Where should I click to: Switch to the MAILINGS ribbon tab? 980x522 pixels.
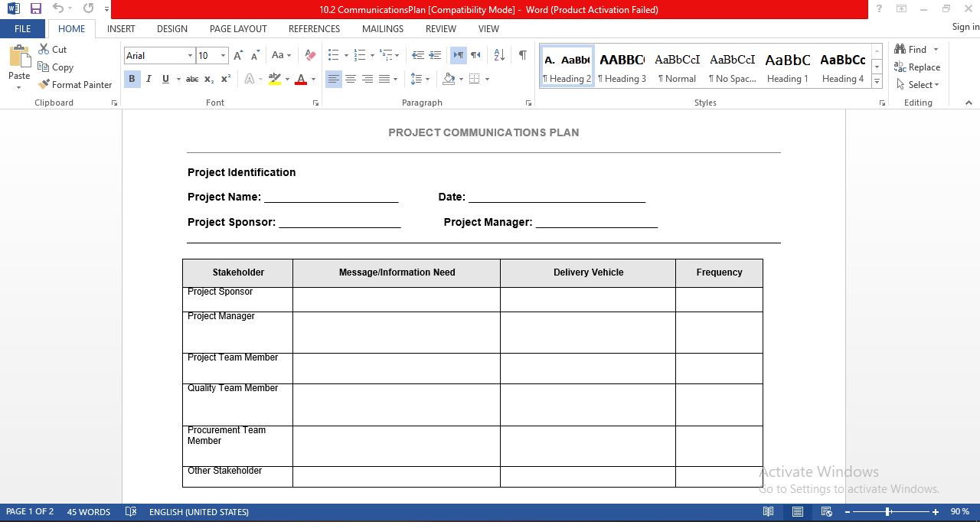pos(382,28)
